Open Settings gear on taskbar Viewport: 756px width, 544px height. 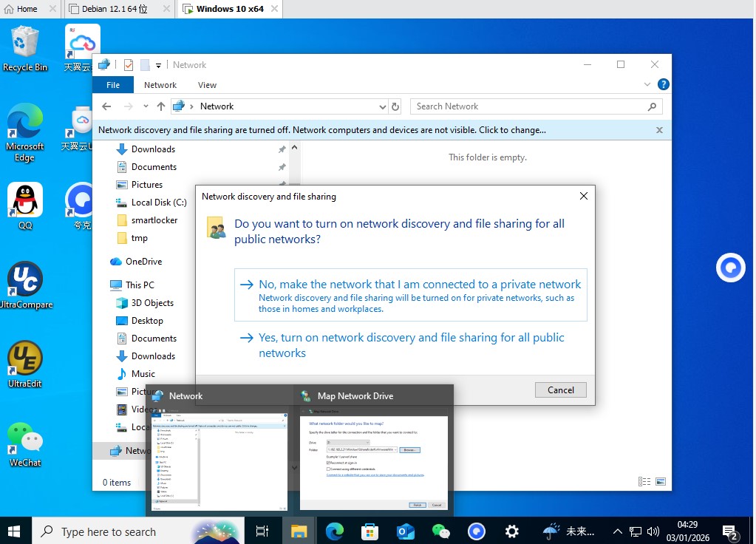click(x=511, y=531)
